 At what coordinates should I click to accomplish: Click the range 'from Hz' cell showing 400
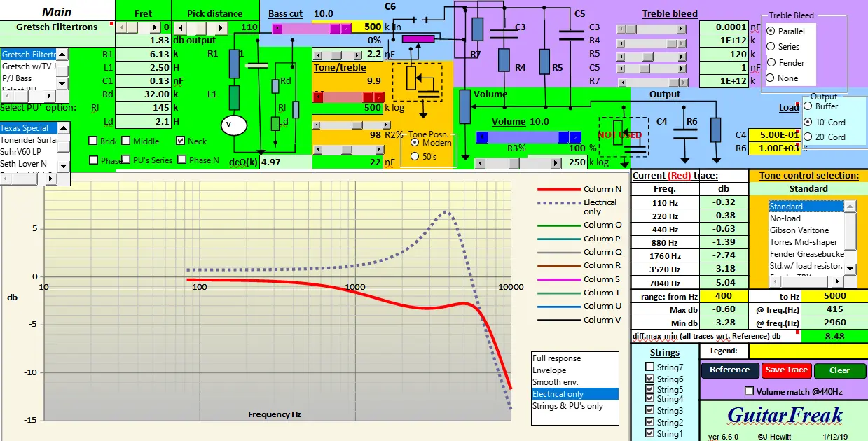coord(724,296)
